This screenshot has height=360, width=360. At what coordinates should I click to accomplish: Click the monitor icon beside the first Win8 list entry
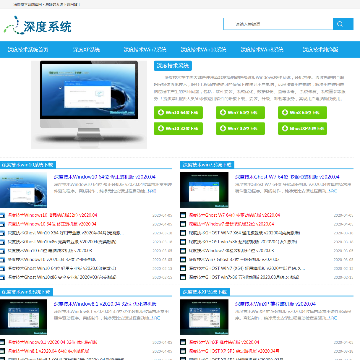click(x=3, y=342)
